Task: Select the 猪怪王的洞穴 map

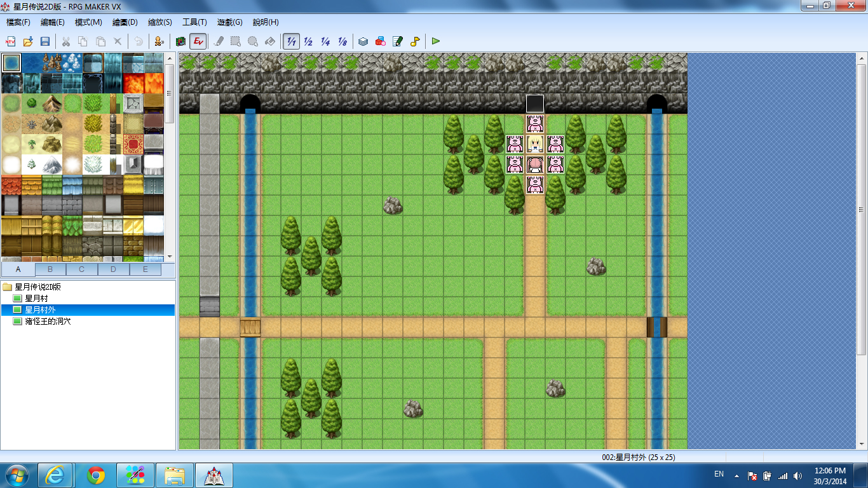Action: click(x=47, y=322)
